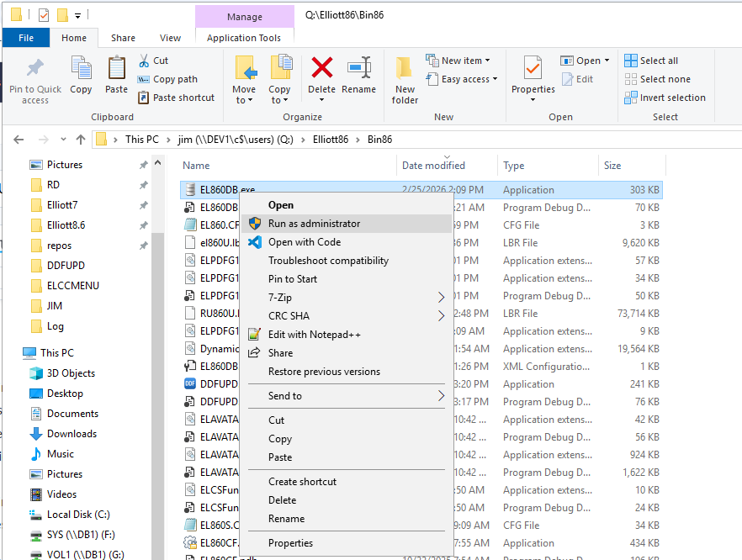Click the Cut scissors icon in ribbon
This screenshot has width=742, height=560.
(x=144, y=61)
